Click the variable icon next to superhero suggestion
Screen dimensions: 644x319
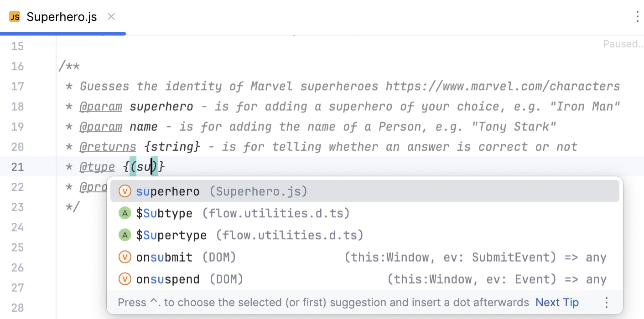125,191
